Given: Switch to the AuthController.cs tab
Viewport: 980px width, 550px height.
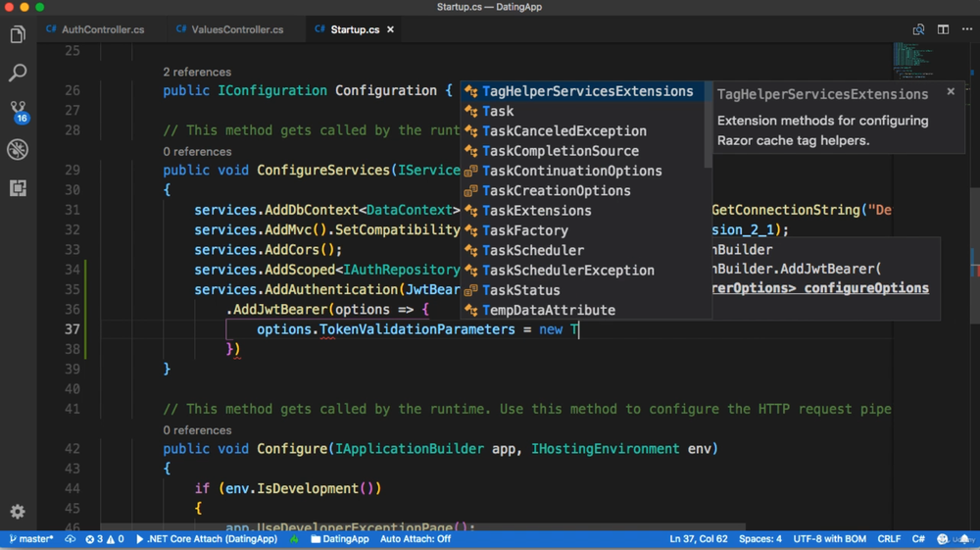Looking at the screenshot, I should pyautogui.click(x=102, y=29).
